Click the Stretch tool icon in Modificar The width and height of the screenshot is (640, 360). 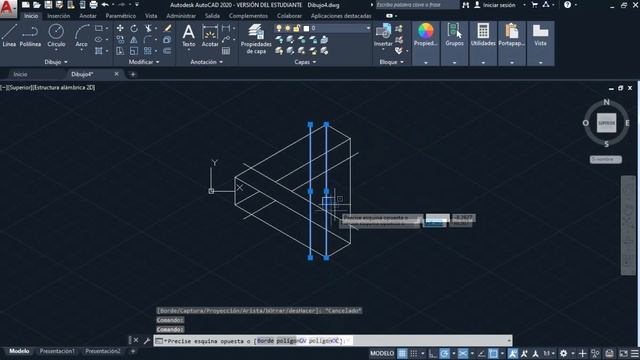[120, 51]
